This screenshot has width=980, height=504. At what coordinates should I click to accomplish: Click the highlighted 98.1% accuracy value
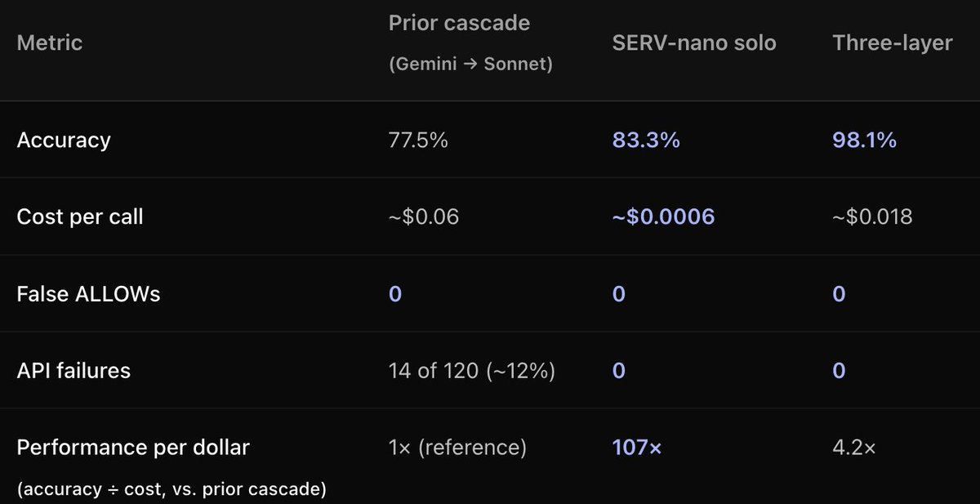tap(865, 140)
